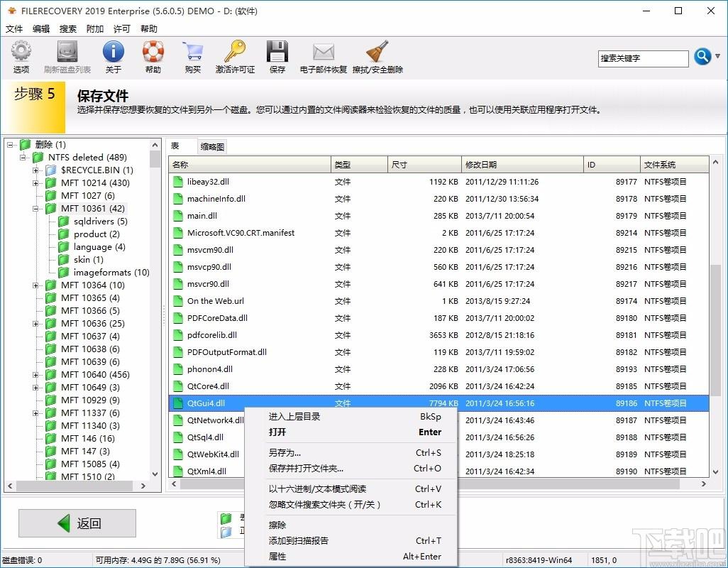Click the 激活许可证 key icon
The height and width of the screenshot is (568, 728).
tap(235, 53)
